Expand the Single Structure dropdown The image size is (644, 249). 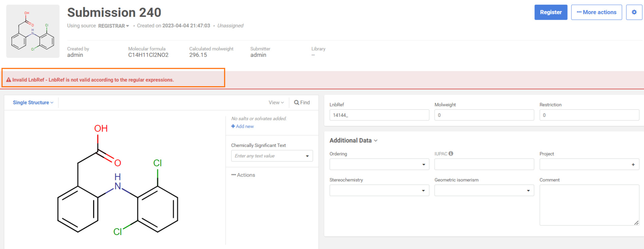[x=33, y=103]
